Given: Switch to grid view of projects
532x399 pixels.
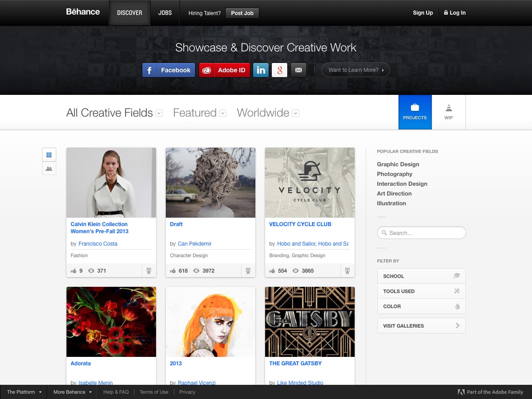Looking at the screenshot, I should click(49, 155).
